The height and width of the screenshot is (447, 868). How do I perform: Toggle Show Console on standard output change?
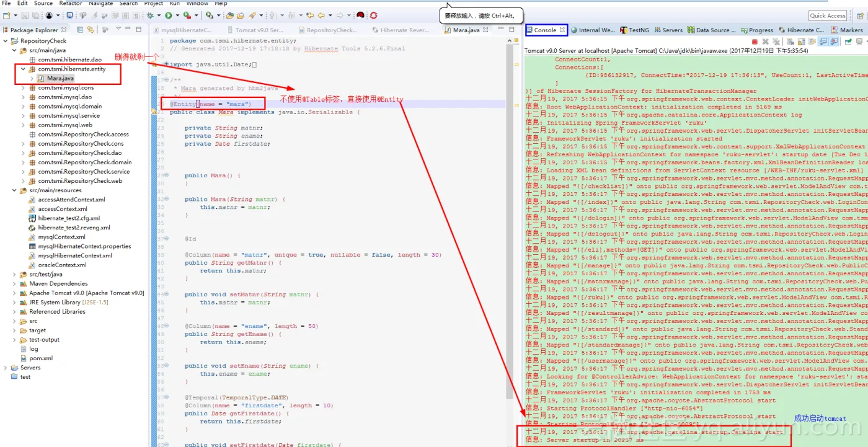pyautogui.click(x=823, y=42)
